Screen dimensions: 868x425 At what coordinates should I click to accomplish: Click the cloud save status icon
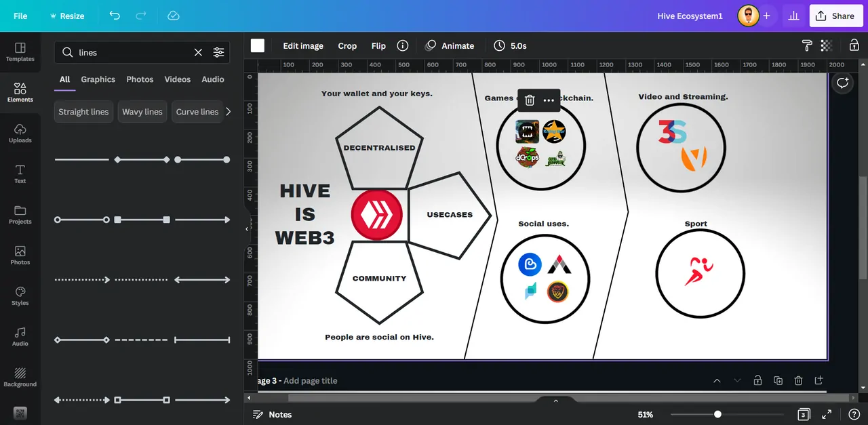pos(174,16)
